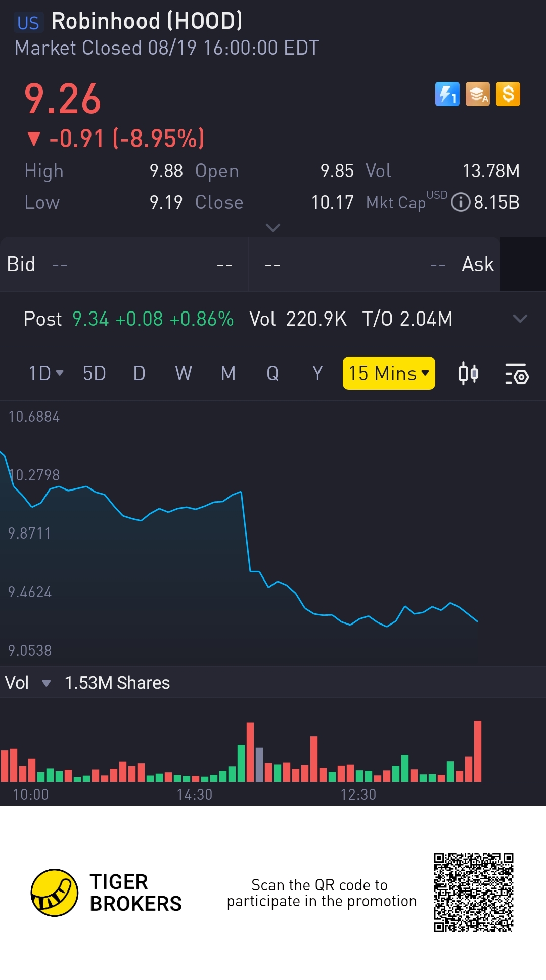Tap the promotion QR code
The image size is (546, 980).
pyautogui.click(x=473, y=892)
